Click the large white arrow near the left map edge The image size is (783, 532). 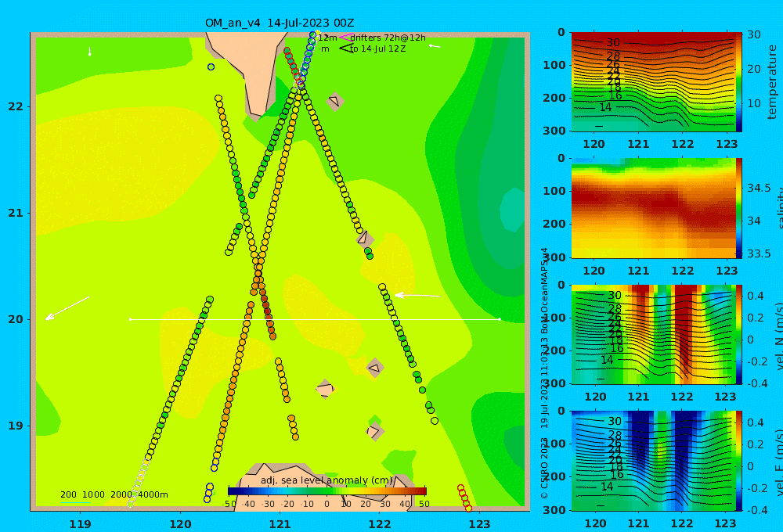click(x=67, y=308)
